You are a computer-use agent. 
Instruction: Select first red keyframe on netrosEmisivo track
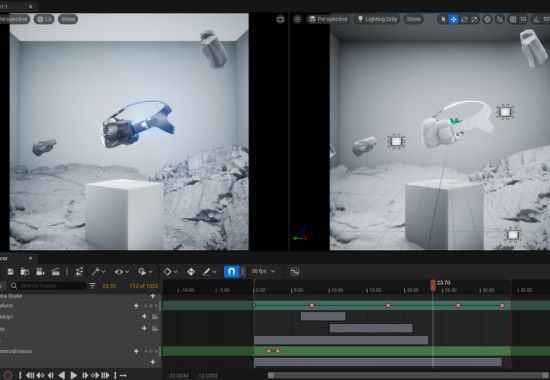(269, 351)
